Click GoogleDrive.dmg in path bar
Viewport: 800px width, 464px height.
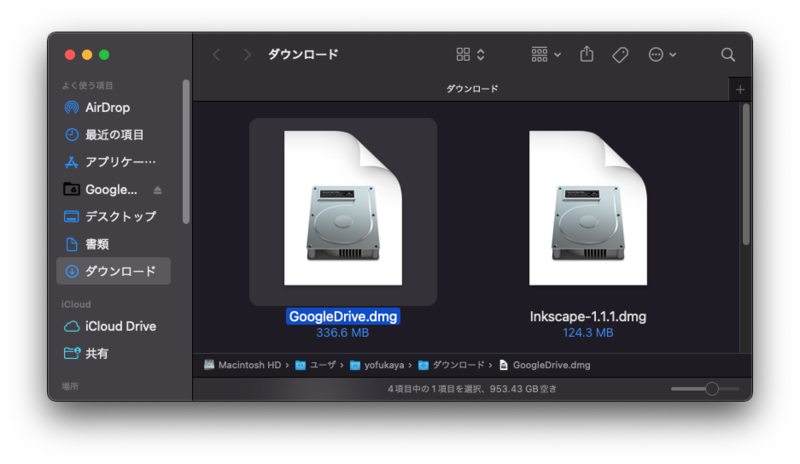click(545, 365)
